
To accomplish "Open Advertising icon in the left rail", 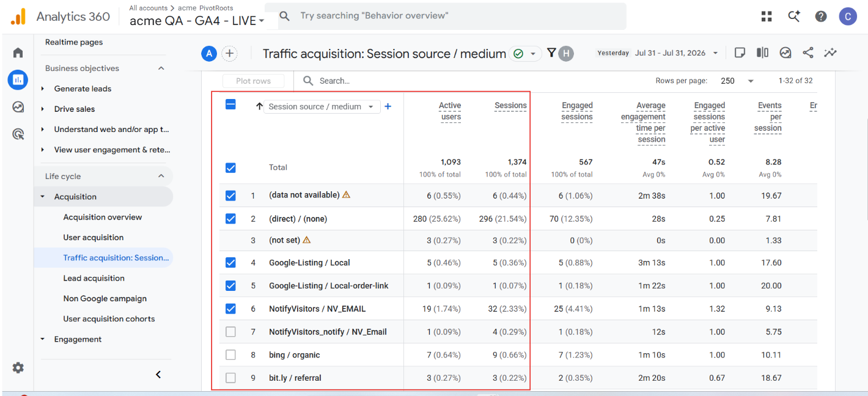I will (x=18, y=134).
